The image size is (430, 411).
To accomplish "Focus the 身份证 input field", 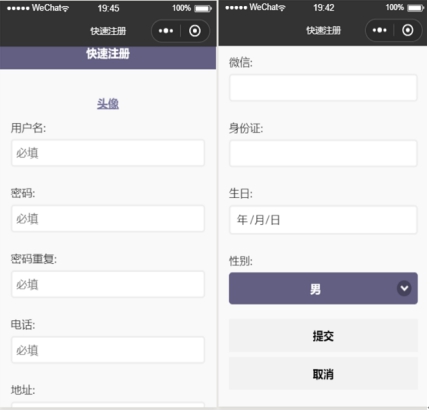I will pyautogui.click(x=323, y=153).
